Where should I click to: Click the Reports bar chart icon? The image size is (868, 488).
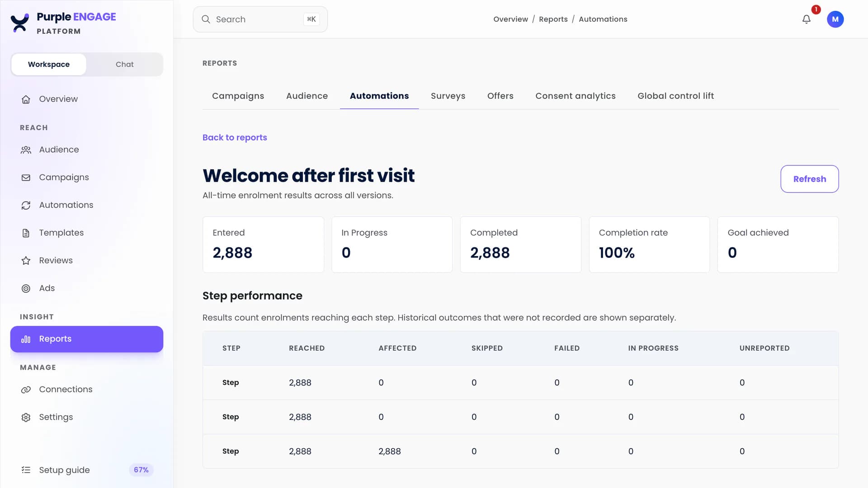click(26, 339)
